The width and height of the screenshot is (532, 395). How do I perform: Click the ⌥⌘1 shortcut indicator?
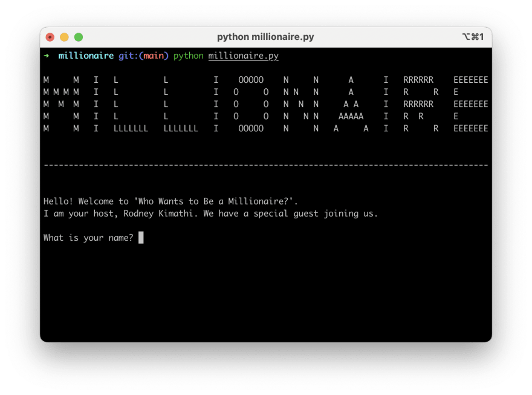[473, 37]
